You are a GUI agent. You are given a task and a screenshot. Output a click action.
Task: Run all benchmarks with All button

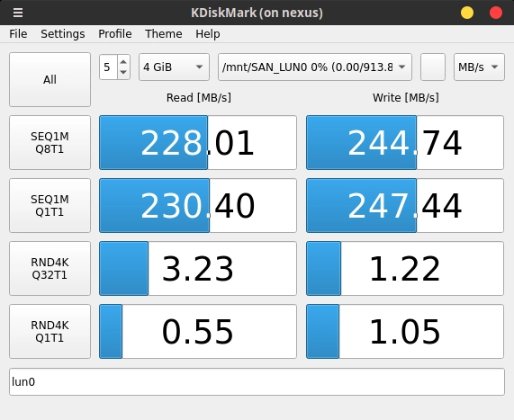tap(50, 80)
